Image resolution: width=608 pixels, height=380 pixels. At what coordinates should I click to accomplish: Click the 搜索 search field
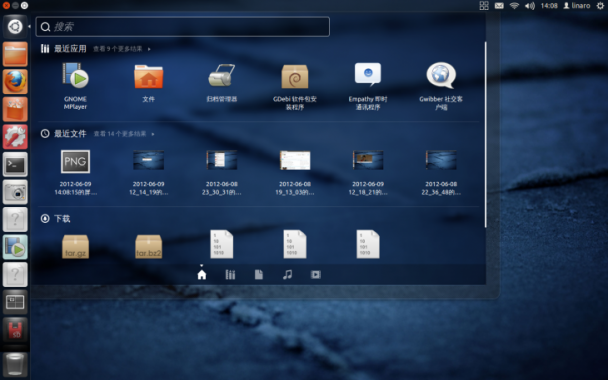pyautogui.click(x=183, y=27)
